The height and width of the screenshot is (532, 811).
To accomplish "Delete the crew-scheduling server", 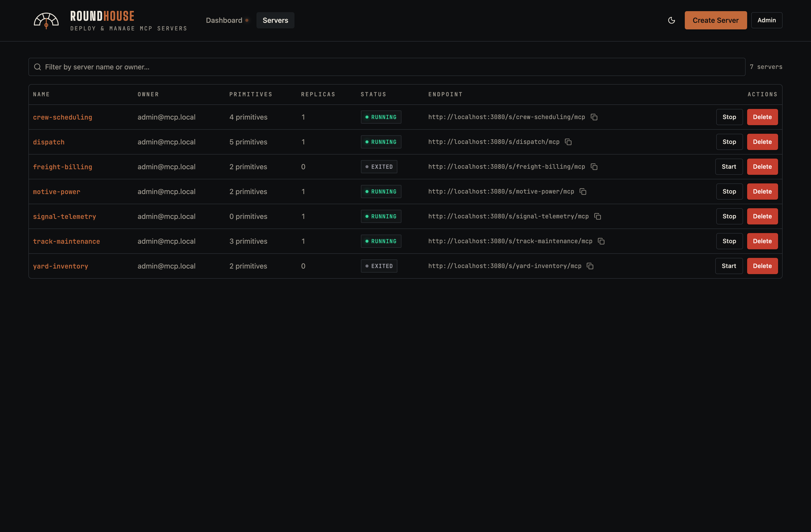I will coord(762,117).
